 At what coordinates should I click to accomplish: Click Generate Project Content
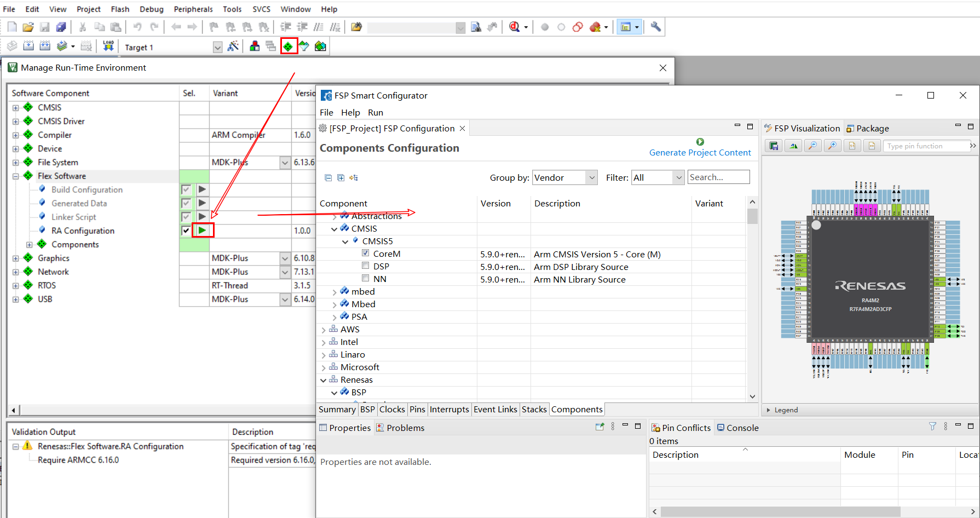[x=700, y=153]
